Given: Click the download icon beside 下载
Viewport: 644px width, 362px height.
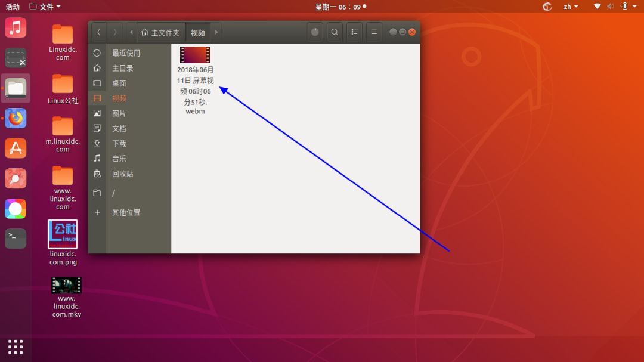Looking at the screenshot, I should click(97, 143).
